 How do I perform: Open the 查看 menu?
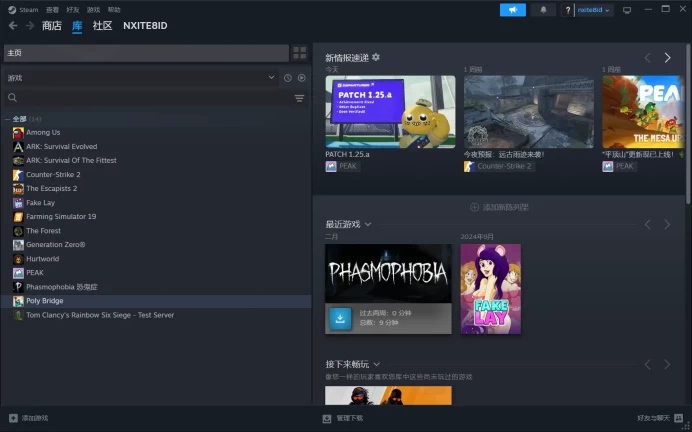(x=52, y=10)
